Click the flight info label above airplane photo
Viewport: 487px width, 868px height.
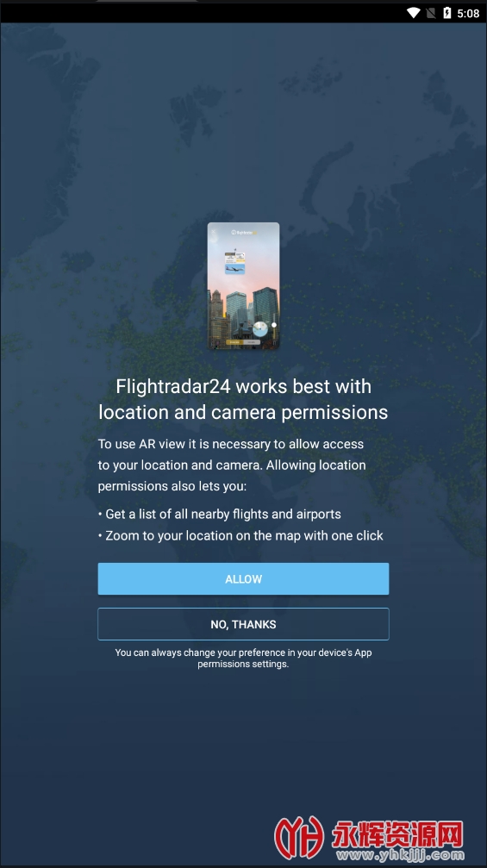pyautogui.click(x=234, y=258)
